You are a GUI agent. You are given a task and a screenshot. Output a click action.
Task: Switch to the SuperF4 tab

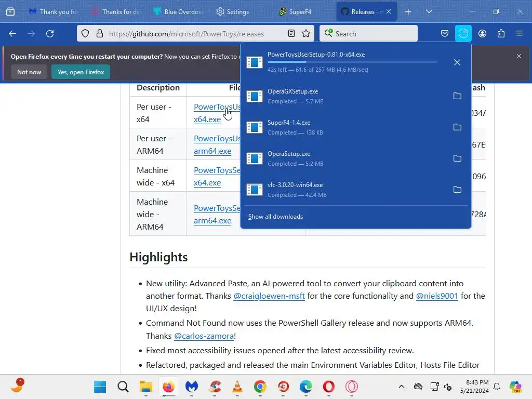[x=295, y=12]
